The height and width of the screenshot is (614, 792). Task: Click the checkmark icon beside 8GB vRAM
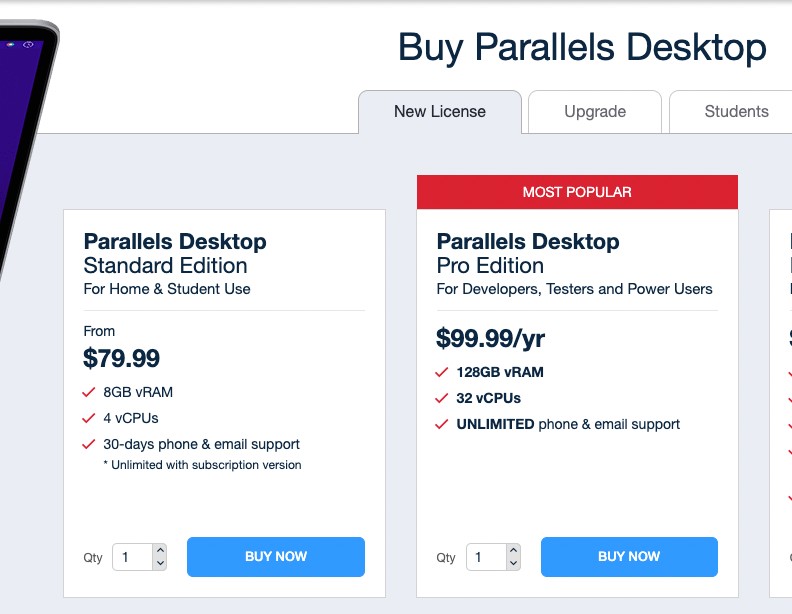coord(89,392)
